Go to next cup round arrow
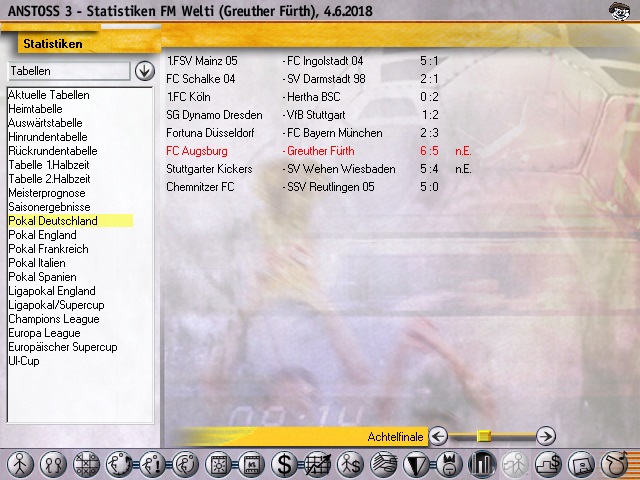The image size is (640, 480). coord(546,436)
